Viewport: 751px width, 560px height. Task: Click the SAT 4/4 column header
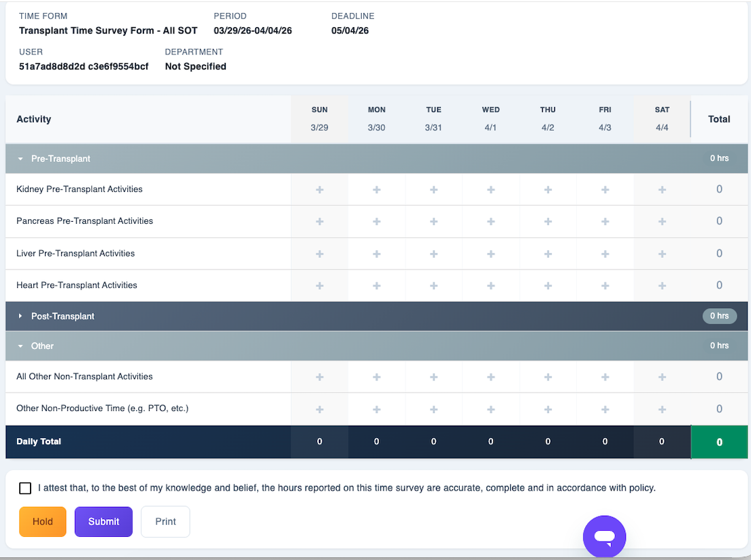coord(662,119)
